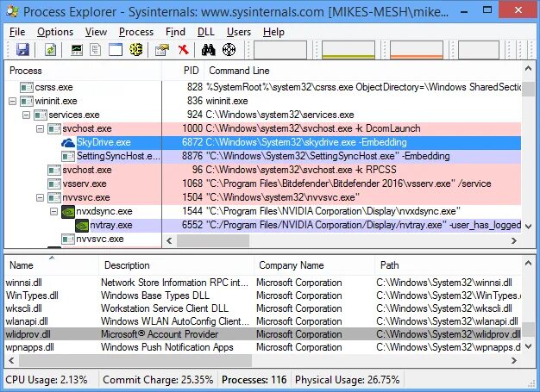Select the wlidprov.dll row

(x=263, y=334)
